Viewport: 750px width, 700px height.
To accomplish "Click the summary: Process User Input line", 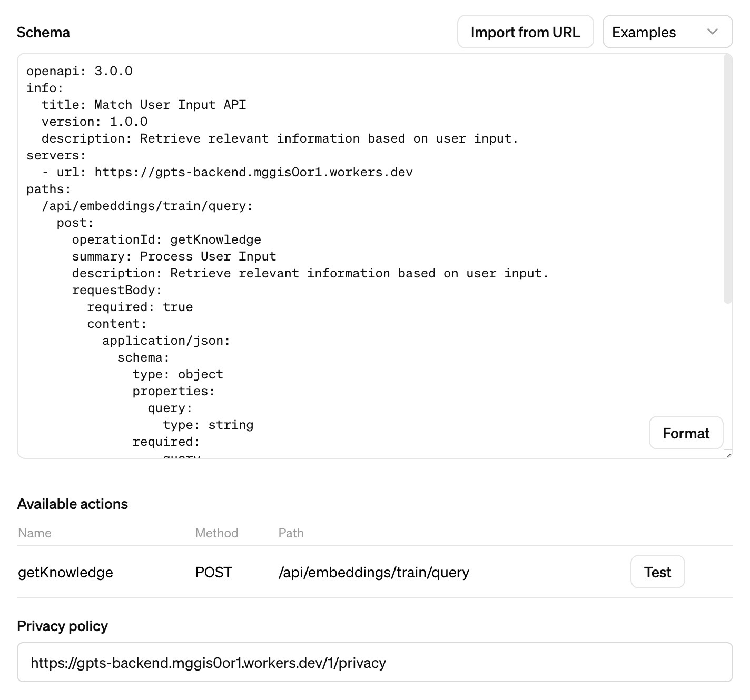I will tap(174, 256).
